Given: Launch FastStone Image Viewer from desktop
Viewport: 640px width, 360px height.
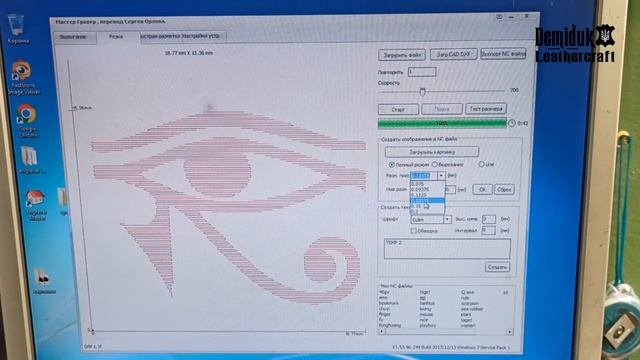Looking at the screenshot, I should point(23,78).
